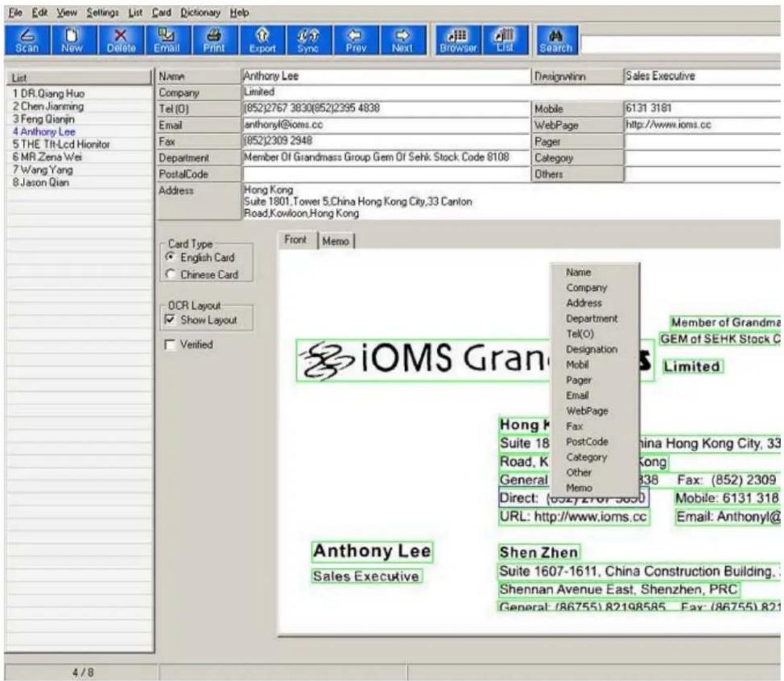Choose Email in the context menu
This screenshot has height=681, width=784.
click(594, 395)
